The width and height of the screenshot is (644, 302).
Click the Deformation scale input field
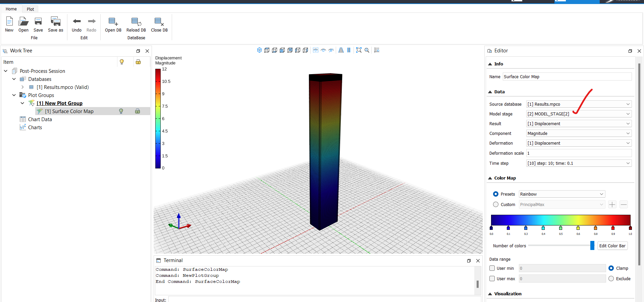579,153
